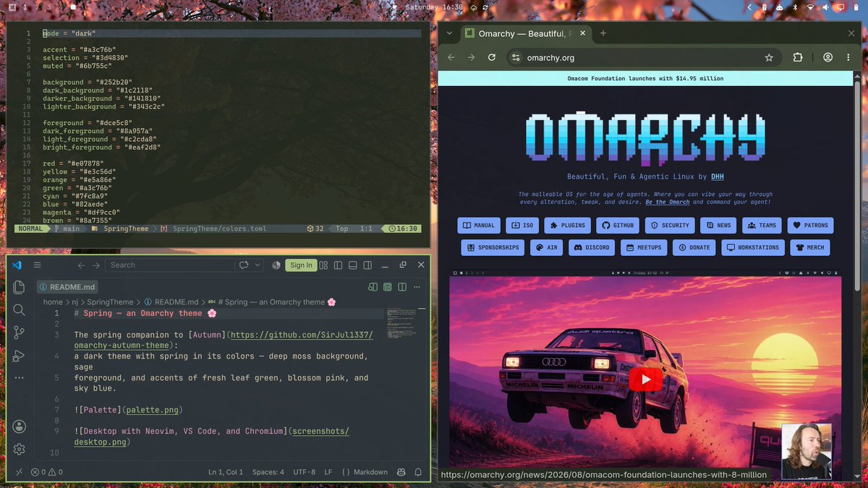This screenshot has width=868, height=488.
Task: Open preview to the side for README.md
Action: (373, 287)
